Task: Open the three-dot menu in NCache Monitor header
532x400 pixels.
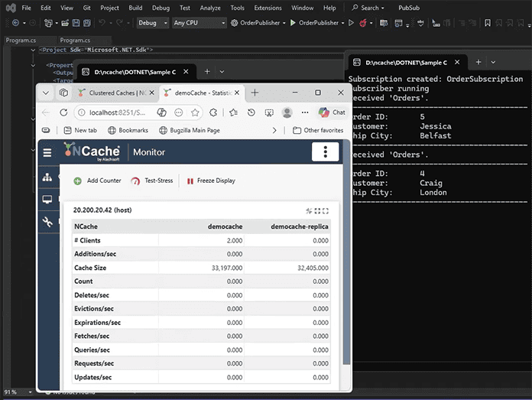Action: 325,151
